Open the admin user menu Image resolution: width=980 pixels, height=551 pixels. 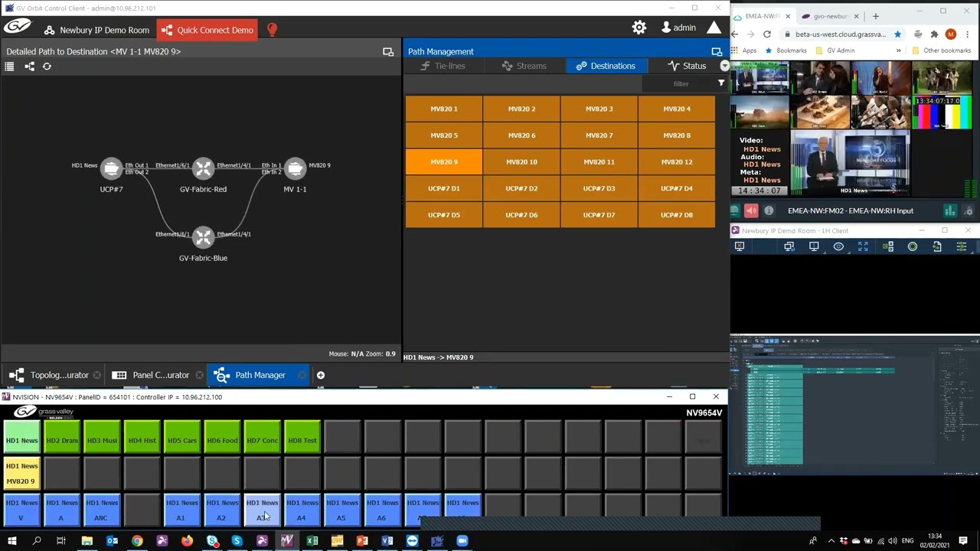[678, 28]
